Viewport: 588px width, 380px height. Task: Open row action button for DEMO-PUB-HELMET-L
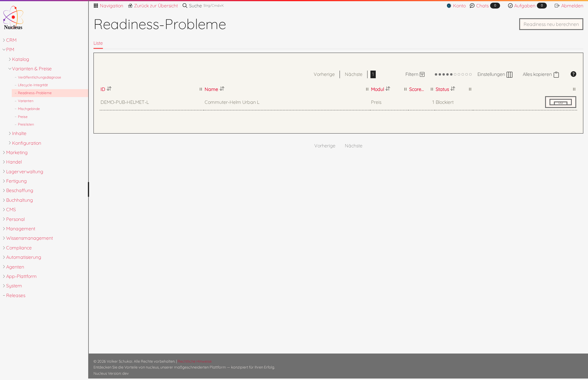560,102
